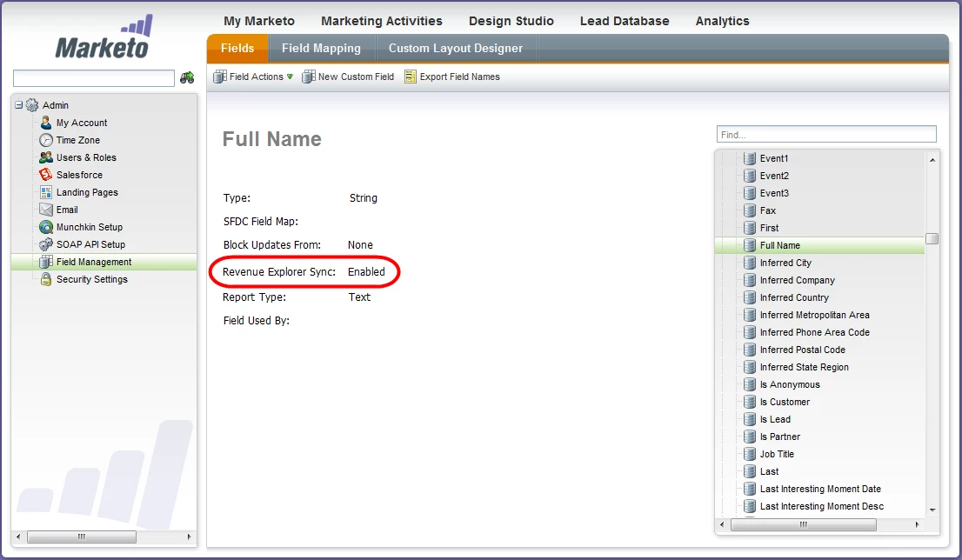The image size is (962, 560).
Task: Click the Field Actions toolbar icon
Action: coord(220,77)
